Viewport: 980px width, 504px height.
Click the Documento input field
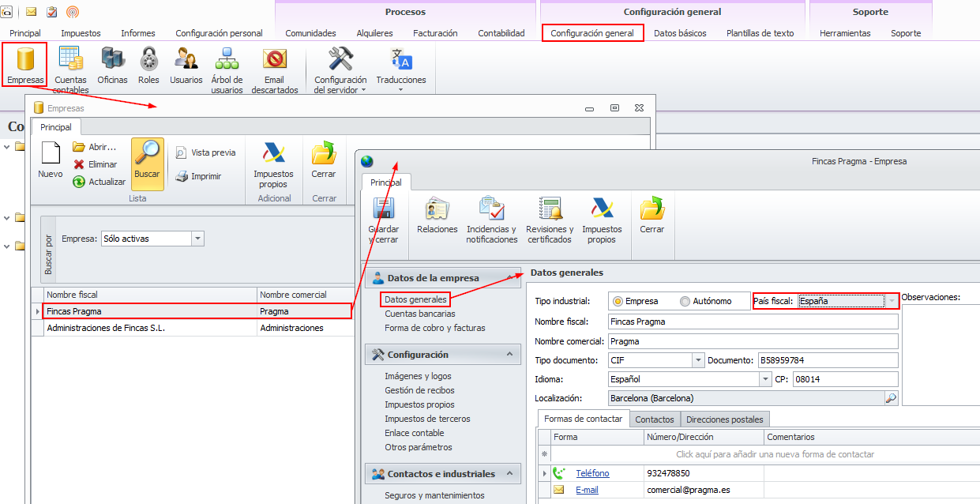pos(828,360)
